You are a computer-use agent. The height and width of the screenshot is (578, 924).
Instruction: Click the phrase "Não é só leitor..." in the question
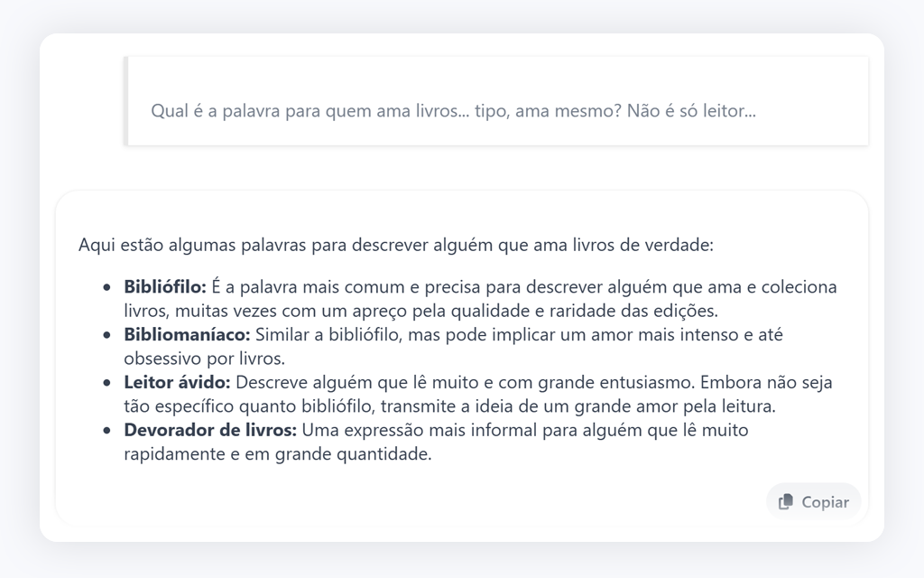pyautogui.click(x=691, y=111)
